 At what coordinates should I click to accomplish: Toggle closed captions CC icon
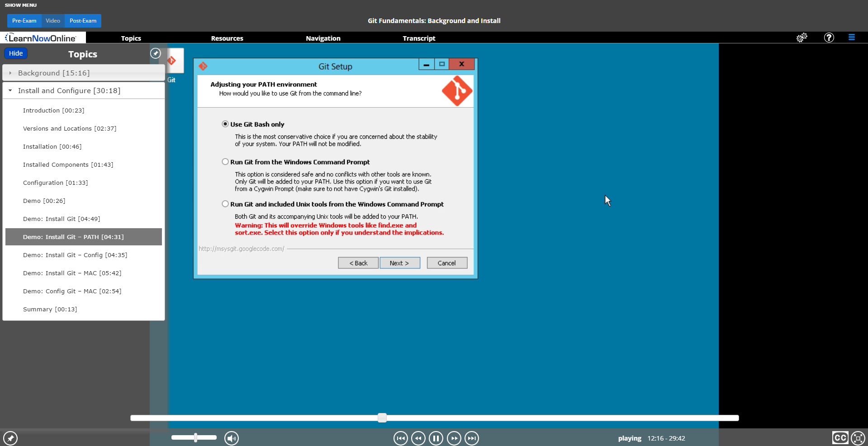(840, 438)
